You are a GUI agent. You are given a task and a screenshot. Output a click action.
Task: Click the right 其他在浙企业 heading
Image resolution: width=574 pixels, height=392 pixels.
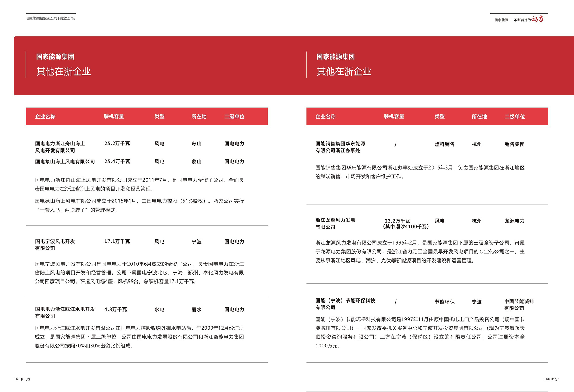coord(344,71)
